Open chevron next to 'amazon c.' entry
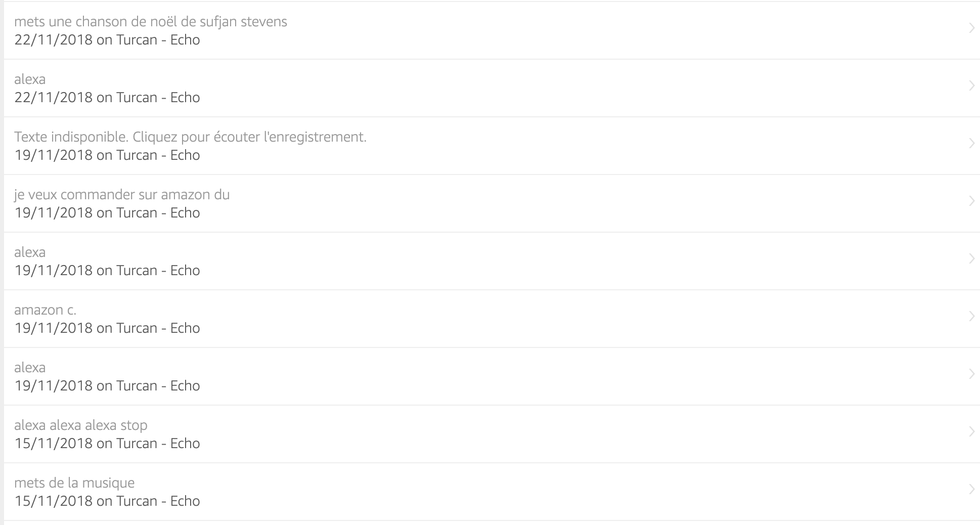The height and width of the screenshot is (525, 980). click(x=971, y=317)
